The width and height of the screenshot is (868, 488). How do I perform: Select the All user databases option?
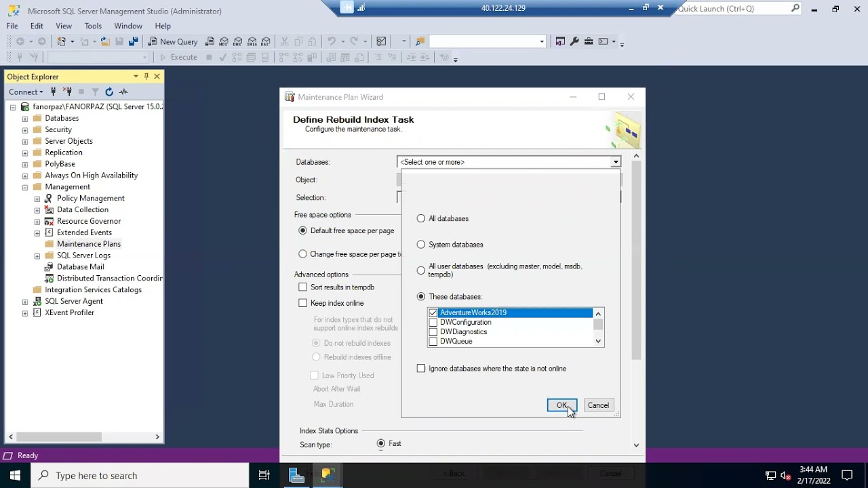[421, 270]
